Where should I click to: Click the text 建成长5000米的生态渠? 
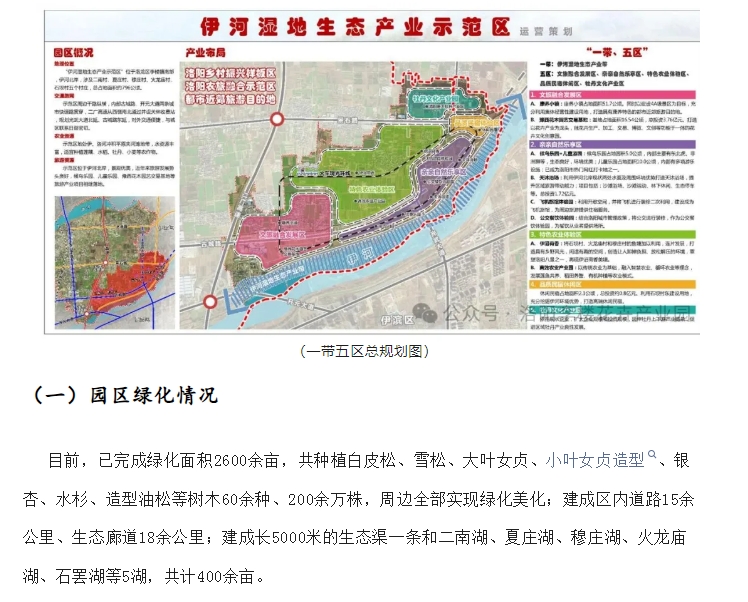coord(304,538)
